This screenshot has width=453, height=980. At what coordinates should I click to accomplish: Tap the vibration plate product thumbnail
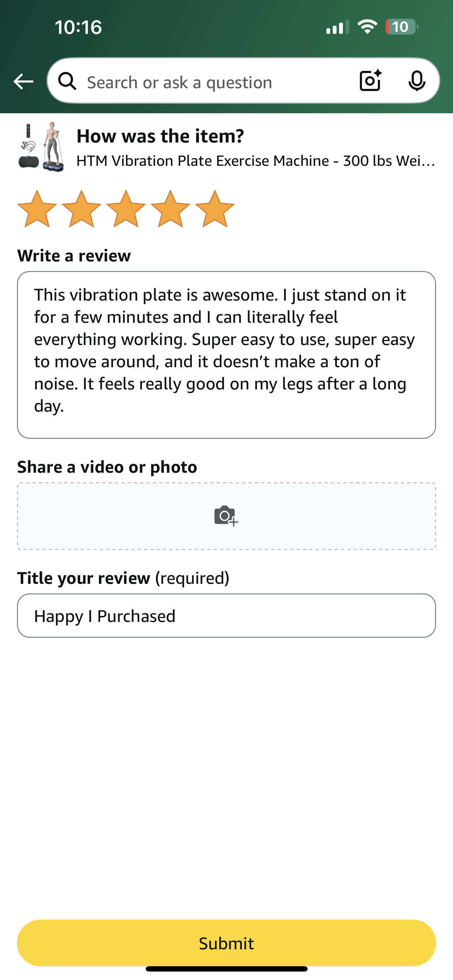tap(41, 147)
